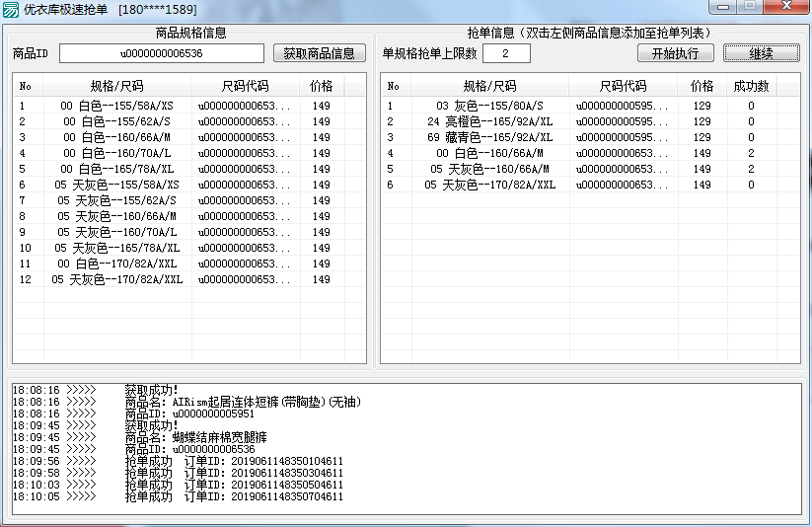Click the 规格/尺码 column header in left list
Screen dimensions: 812x527
[117, 86]
